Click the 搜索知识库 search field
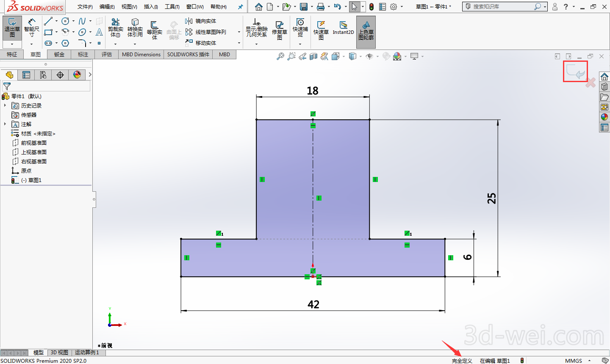Image resolution: width=610 pixels, height=364 pixels. click(502, 7)
